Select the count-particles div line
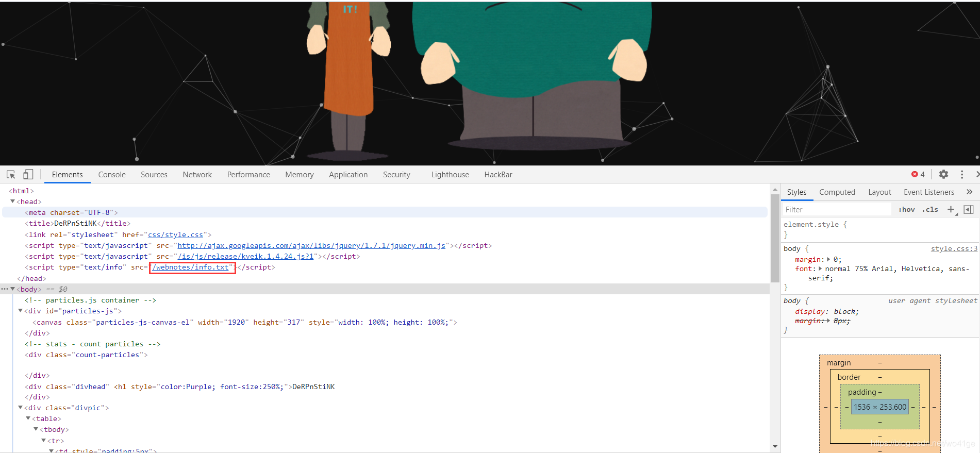The image size is (980, 453). tap(86, 355)
